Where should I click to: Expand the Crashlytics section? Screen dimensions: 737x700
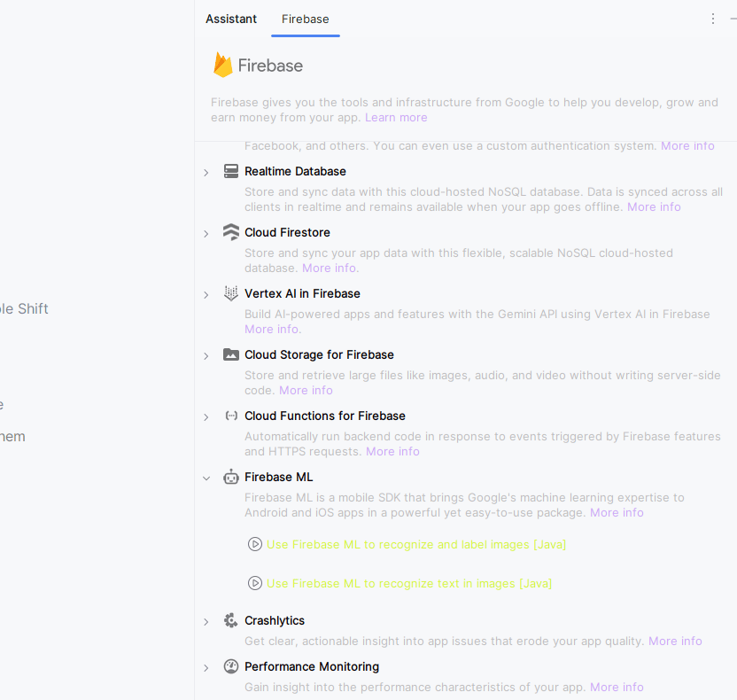click(x=206, y=621)
